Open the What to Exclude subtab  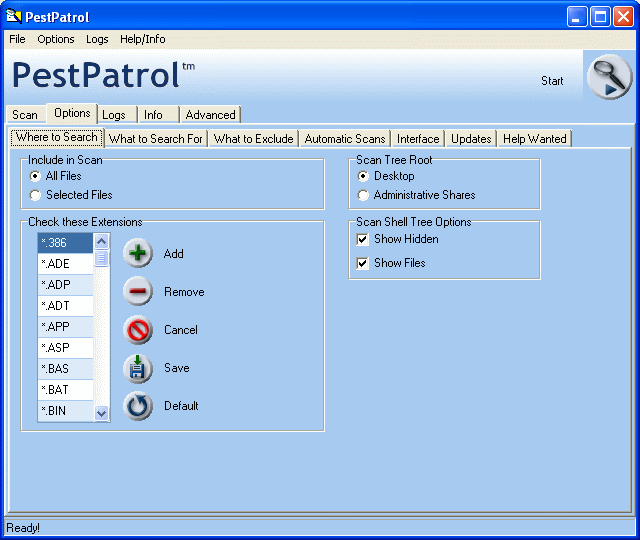click(253, 139)
